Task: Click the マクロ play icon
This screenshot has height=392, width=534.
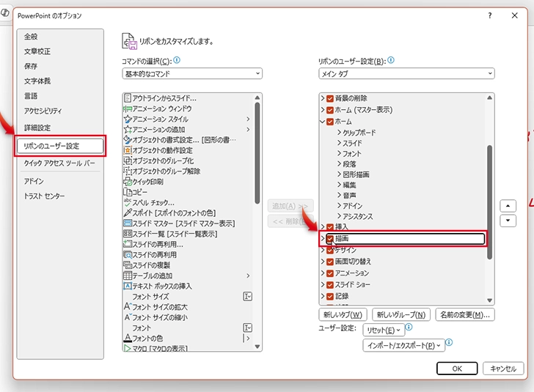Action: coord(128,349)
